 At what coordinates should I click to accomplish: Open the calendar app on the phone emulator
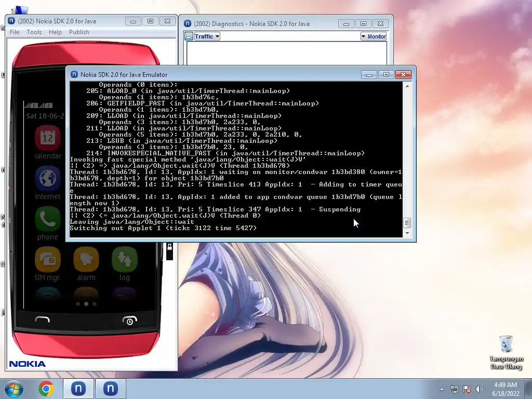(47, 137)
